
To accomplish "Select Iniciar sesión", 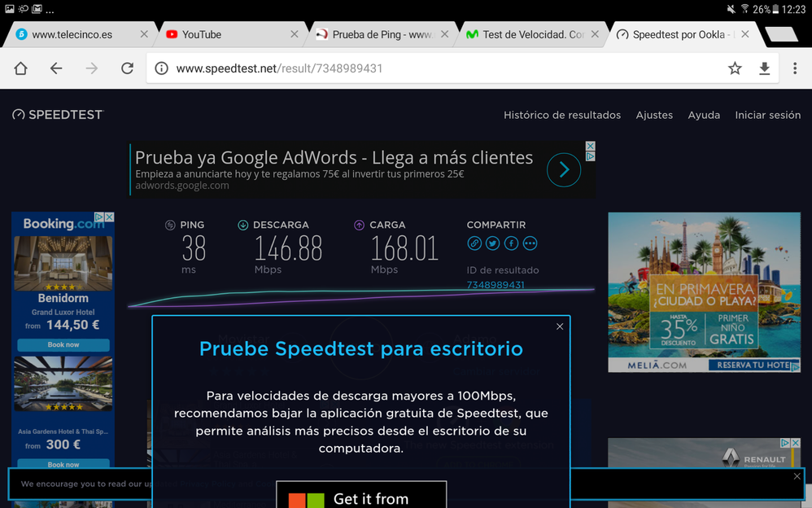I will (767, 115).
